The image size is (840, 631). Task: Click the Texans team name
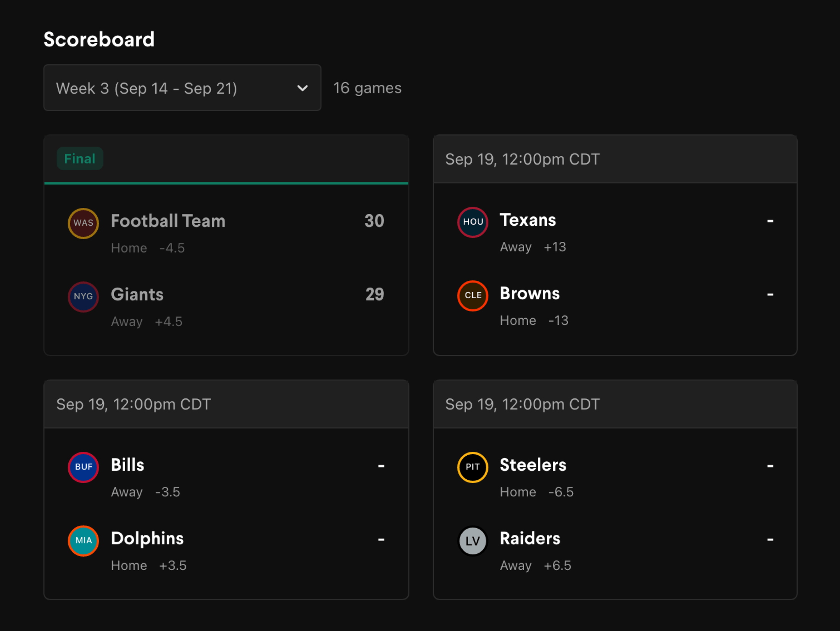click(x=528, y=220)
